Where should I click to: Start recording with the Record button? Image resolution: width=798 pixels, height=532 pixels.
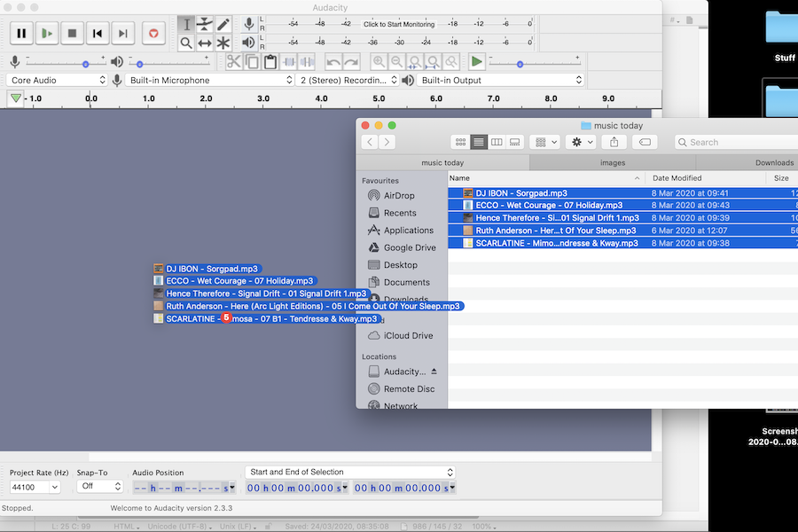pos(153,34)
